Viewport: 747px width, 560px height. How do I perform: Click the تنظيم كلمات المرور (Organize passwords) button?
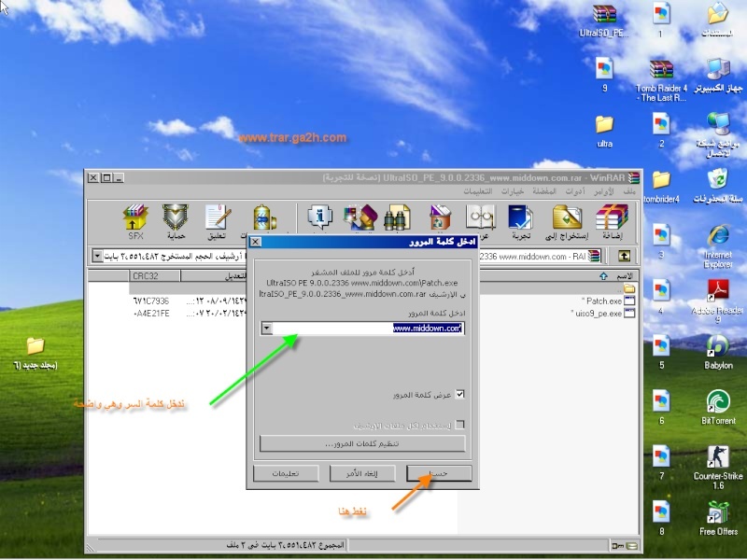click(362, 443)
